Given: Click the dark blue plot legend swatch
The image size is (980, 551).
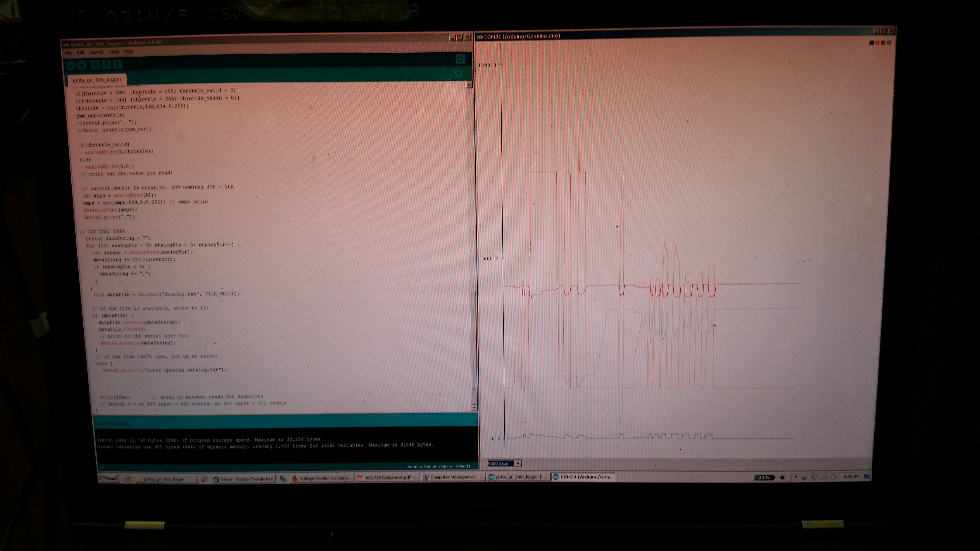Looking at the screenshot, I should click(872, 43).
